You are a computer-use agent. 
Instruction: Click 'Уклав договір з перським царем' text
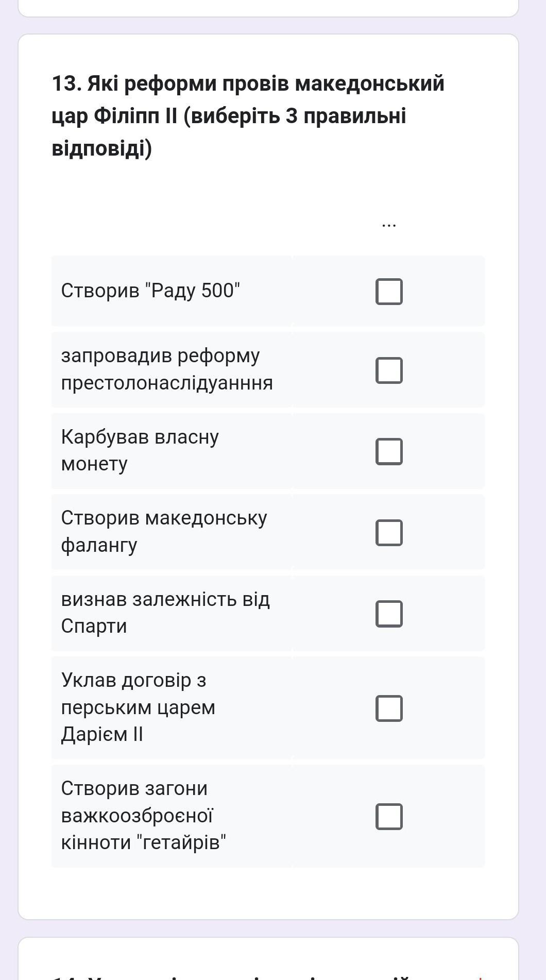point(138,694)
